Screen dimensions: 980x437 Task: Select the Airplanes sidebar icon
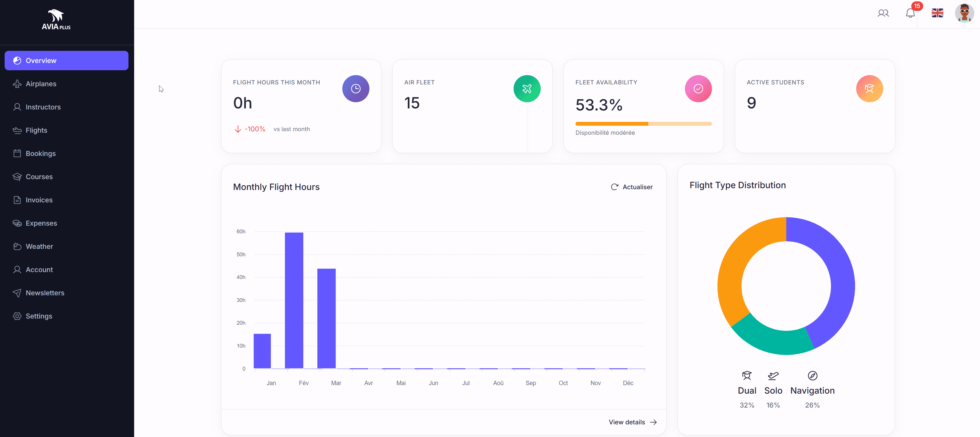pyautogui.click(x=18, y=84)
